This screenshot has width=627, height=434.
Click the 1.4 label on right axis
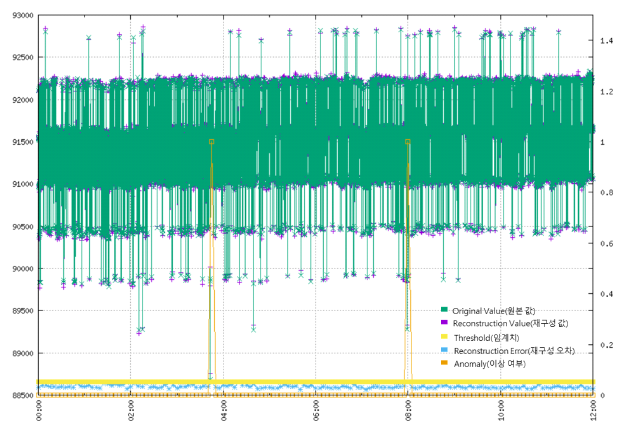(607, 41)
